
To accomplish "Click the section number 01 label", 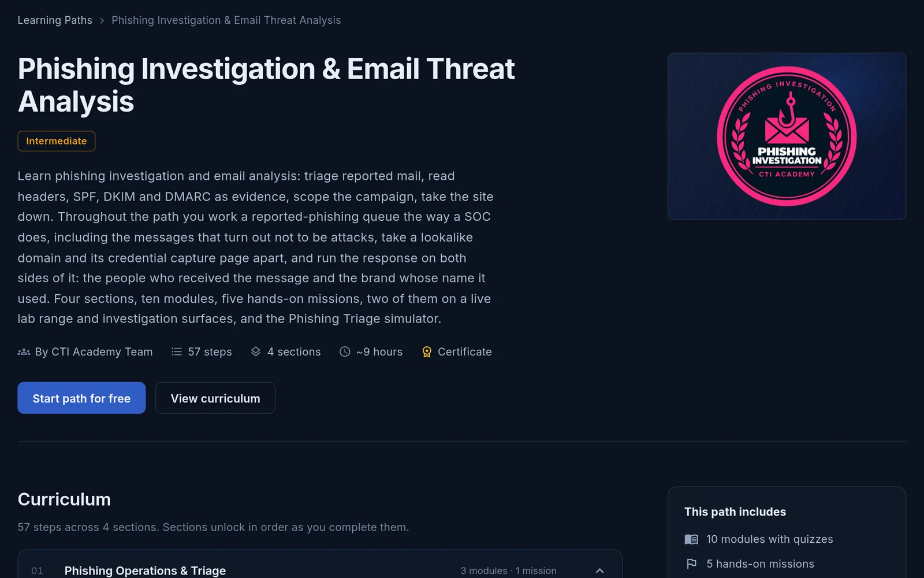I will tap(37, 570).
